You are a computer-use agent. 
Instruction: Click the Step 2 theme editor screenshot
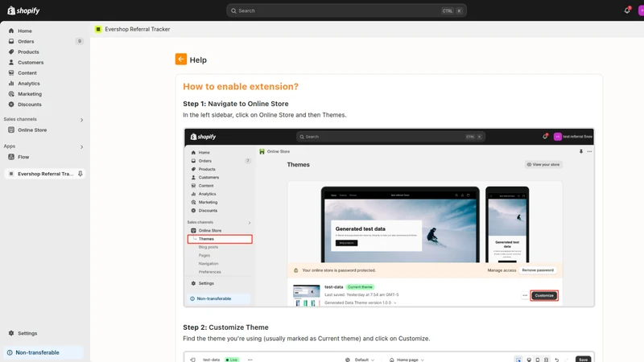(x=389, y=356)
